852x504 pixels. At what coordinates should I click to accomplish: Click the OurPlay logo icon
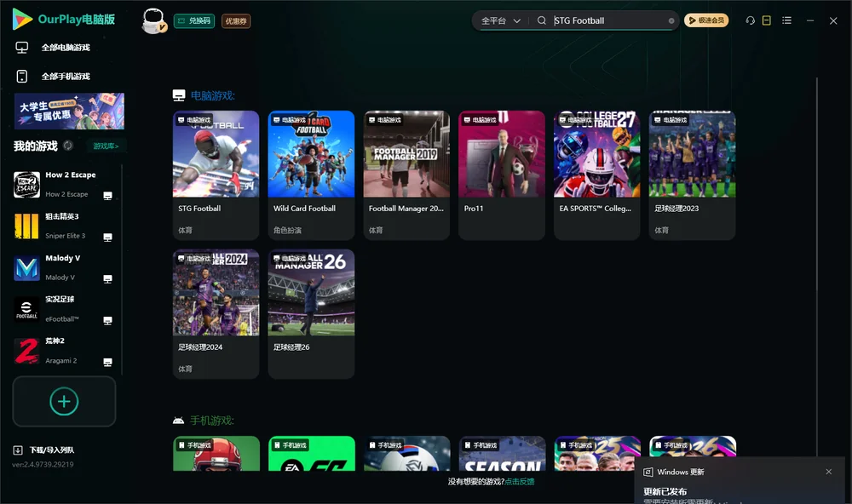point(22,19)
